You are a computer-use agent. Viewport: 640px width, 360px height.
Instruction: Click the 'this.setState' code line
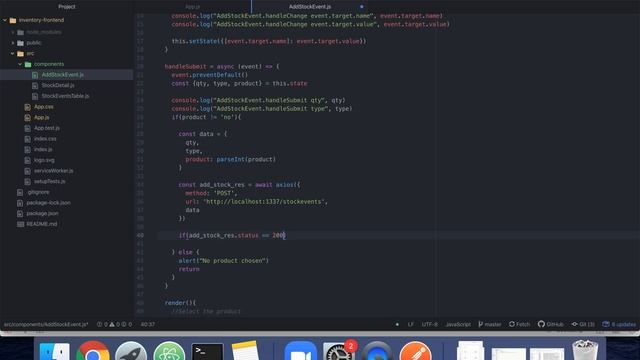coord(269,41)
